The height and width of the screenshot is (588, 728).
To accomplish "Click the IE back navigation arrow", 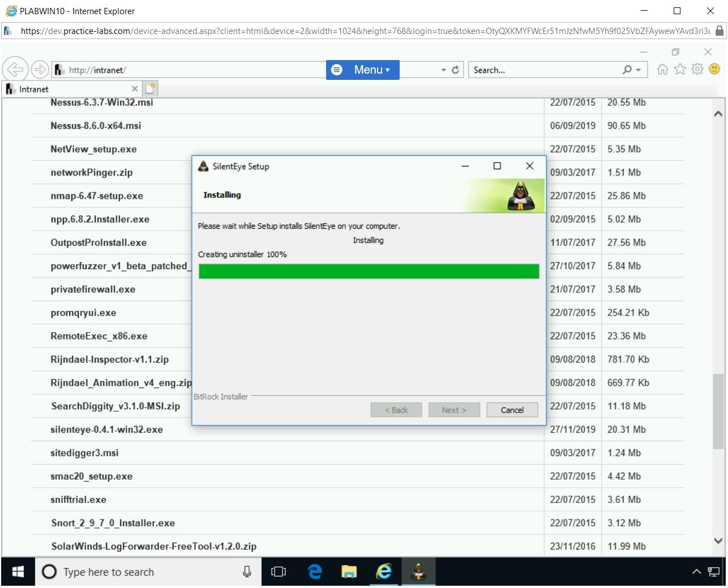I will (15, 70).
